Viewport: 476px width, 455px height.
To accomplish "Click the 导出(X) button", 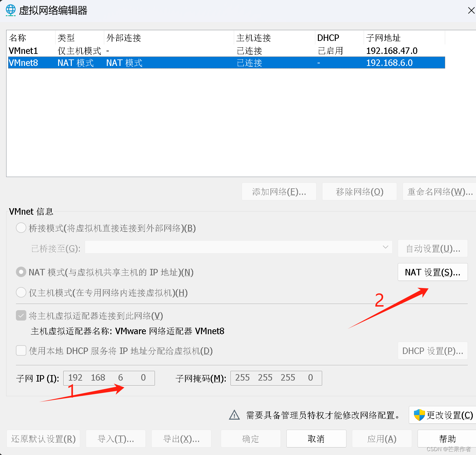I will point(181,439).
